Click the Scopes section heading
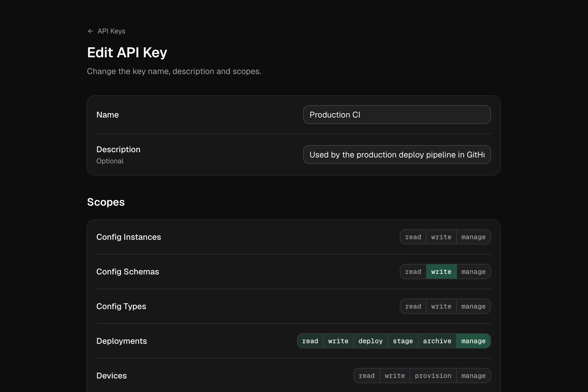 coord(106,202)
